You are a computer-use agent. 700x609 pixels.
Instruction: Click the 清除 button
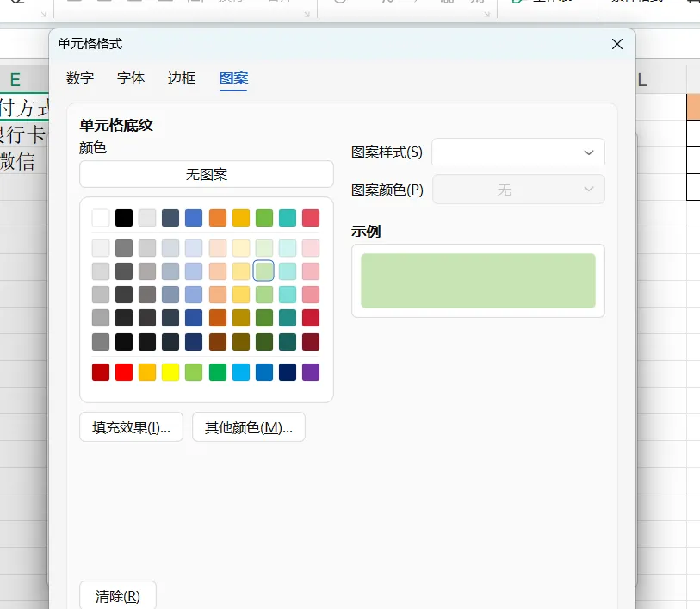click(118, 595)
